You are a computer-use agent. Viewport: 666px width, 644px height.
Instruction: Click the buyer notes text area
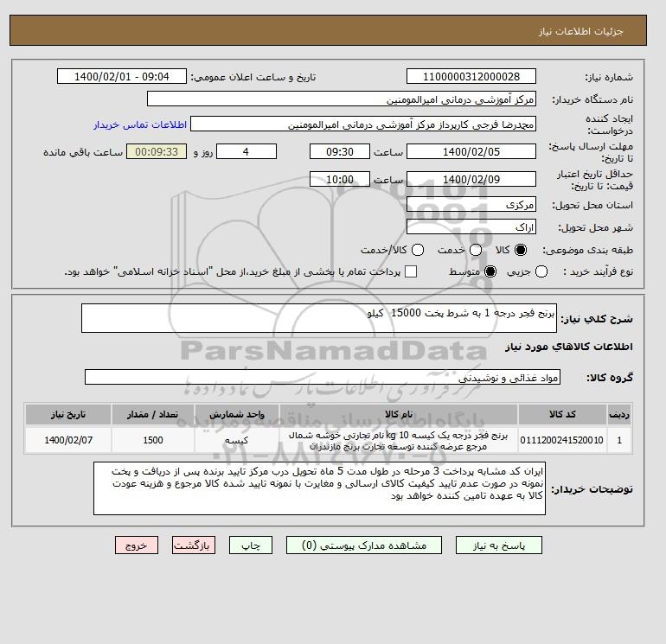(x=319, y=488)
